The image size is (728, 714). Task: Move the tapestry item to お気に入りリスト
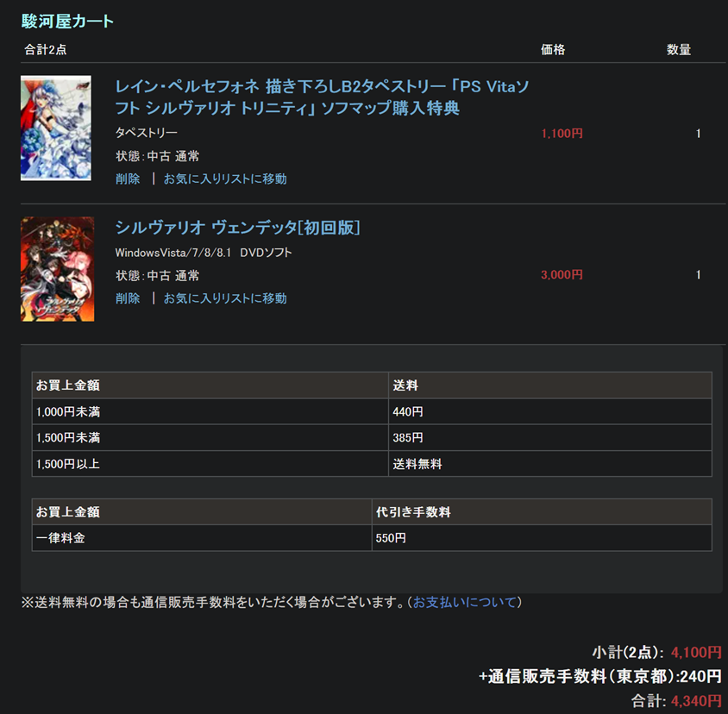click(225, 178)
